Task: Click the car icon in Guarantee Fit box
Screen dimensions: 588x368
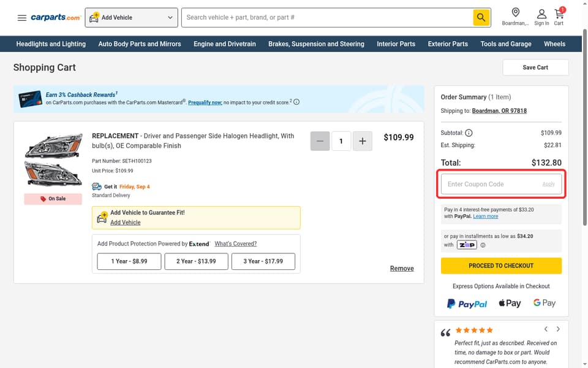Action: pyautogui.click(x=102, y=217)
